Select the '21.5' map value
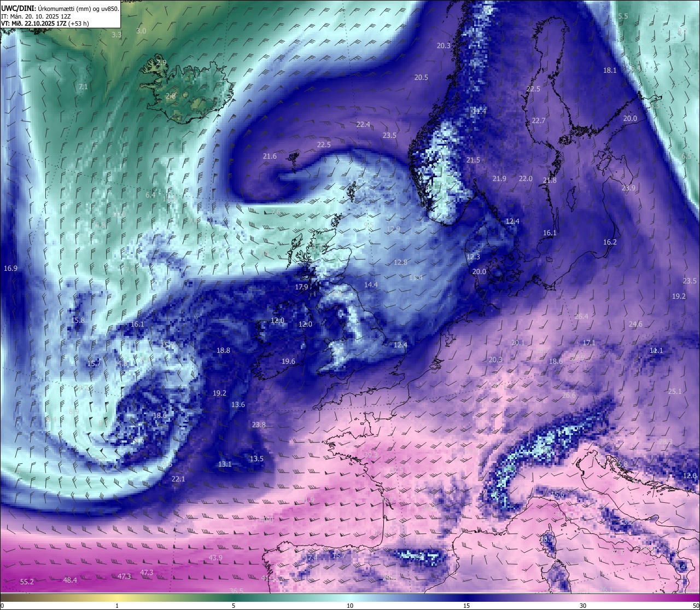 point(473,160)
